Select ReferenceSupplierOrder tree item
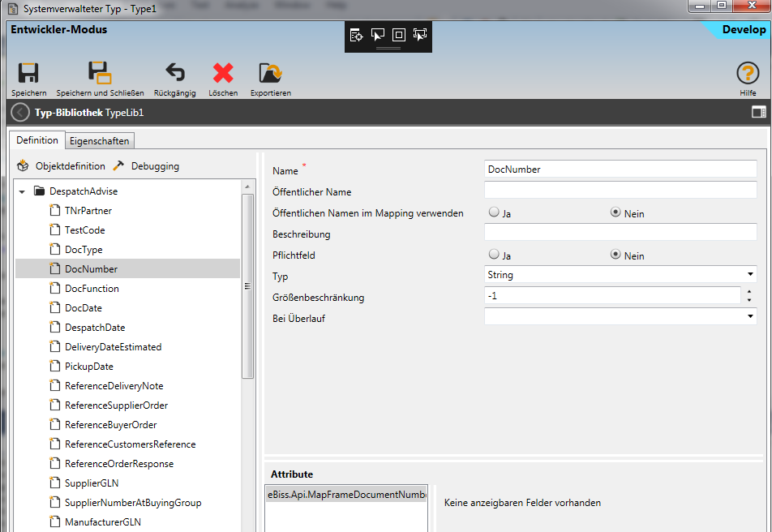 click(x=116, y=405)
